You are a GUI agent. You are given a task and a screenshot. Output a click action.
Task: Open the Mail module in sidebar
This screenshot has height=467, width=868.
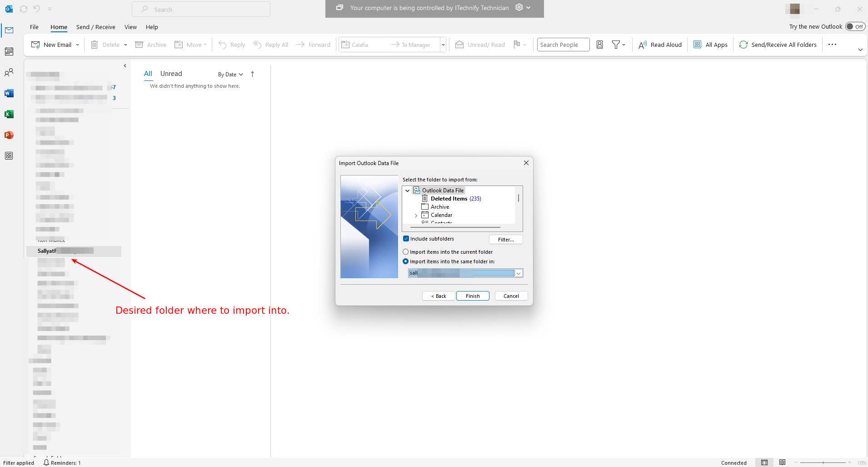pyautogui.click(x=9, y=30)
